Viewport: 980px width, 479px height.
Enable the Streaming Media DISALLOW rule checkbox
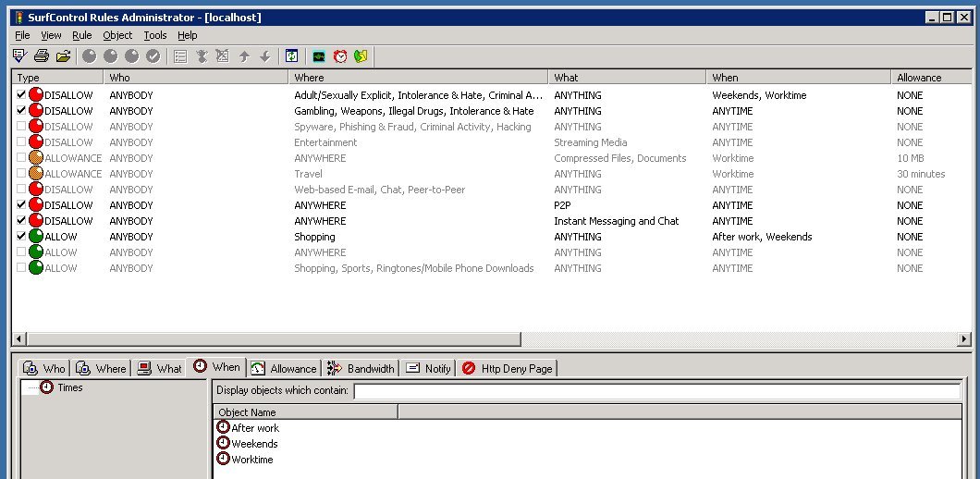21,142
